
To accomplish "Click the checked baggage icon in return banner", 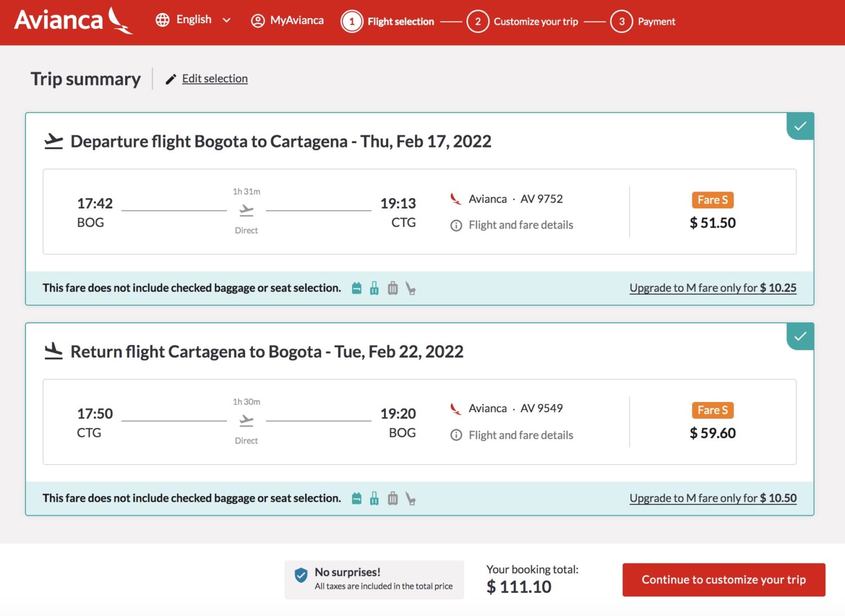I will tap(393, 499).
